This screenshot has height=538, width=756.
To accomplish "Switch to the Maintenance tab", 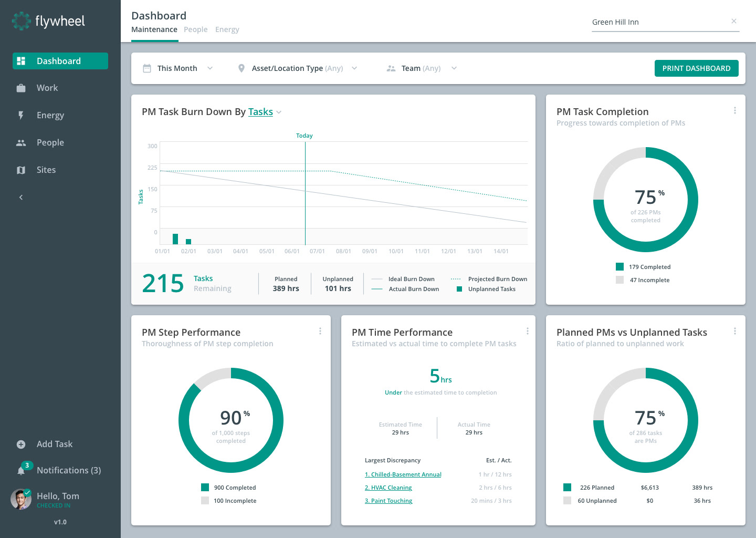I will click(154, 29).
